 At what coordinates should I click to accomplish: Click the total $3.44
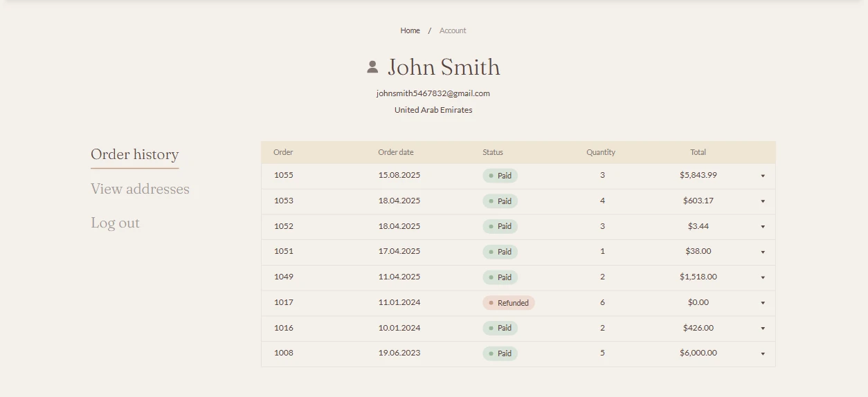(x=698, y=226)
